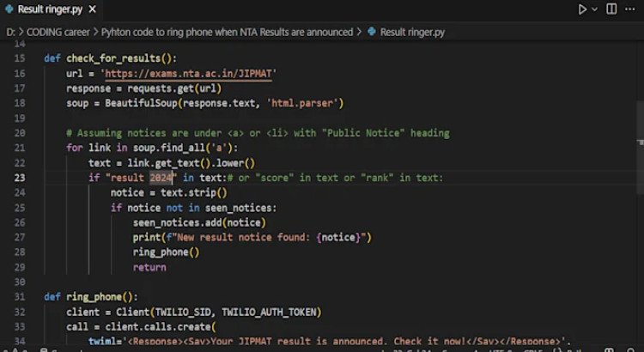Run the Python file with the play button
This screenshot has width=644, height=352.
(582, 9)
